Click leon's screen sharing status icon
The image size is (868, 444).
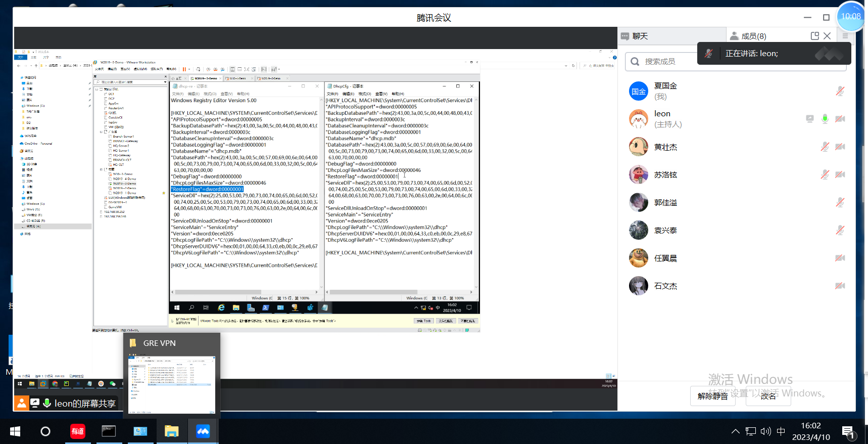pos(810,119)
